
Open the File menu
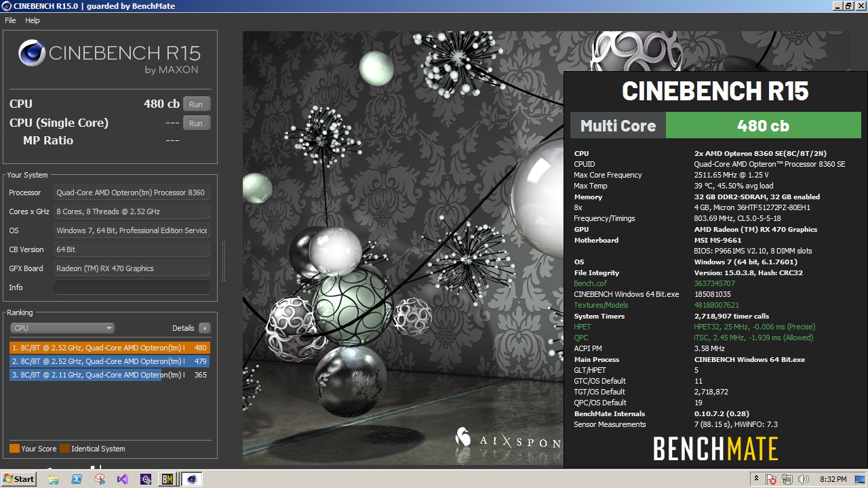tap(10, 20)
